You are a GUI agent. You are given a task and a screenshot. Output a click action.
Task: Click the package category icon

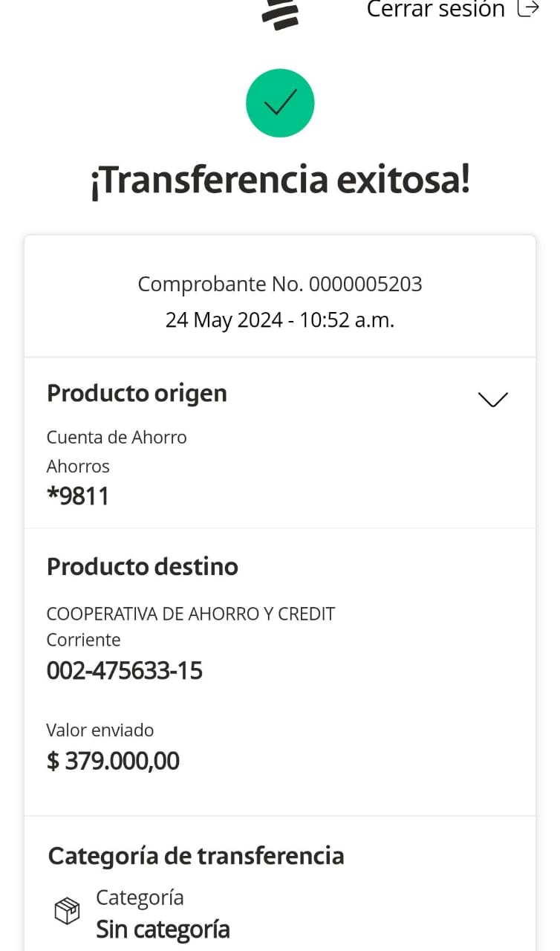pyautogui.click(x=67, y=911)
